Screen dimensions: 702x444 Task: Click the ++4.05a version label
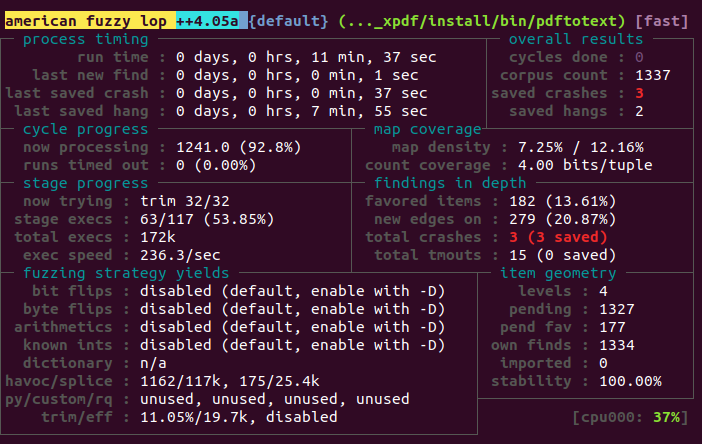pyautogui.click(x=207, y=21)
